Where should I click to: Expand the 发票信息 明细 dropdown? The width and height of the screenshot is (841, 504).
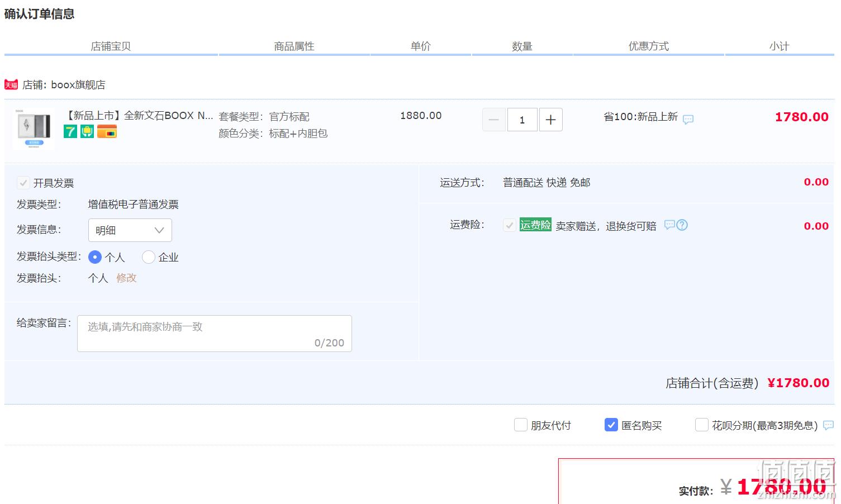pos(130,230)
